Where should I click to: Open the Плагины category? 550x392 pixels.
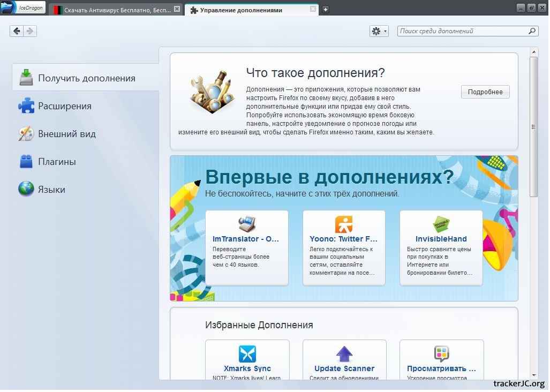tap(57, 162)
